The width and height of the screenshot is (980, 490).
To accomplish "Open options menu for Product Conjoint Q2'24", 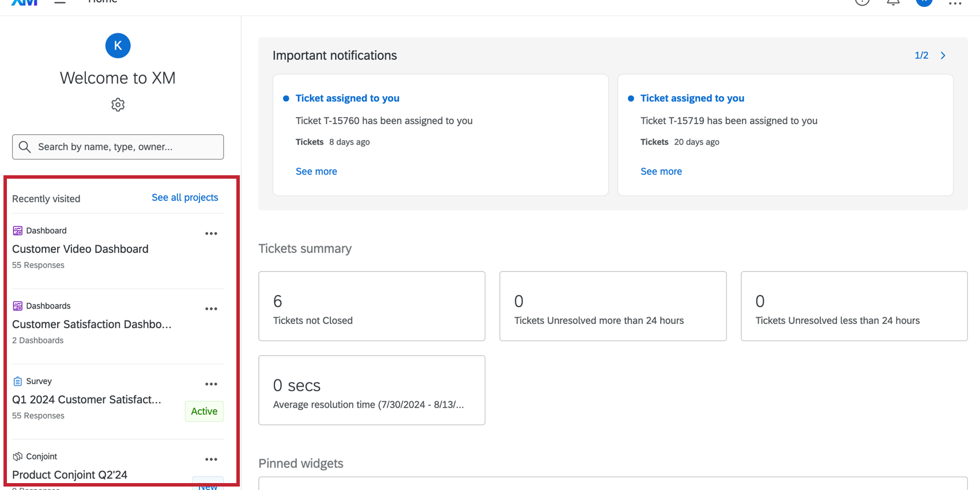I will [211, 459].
